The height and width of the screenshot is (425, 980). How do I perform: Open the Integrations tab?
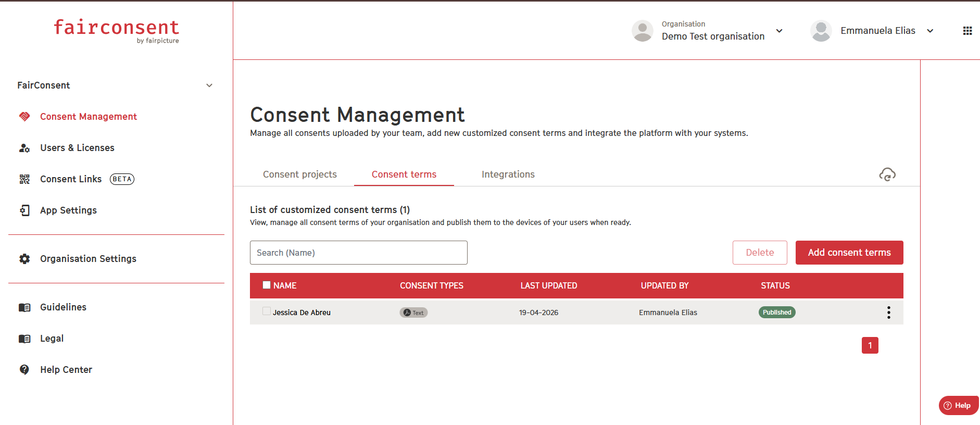click(508, 174)
